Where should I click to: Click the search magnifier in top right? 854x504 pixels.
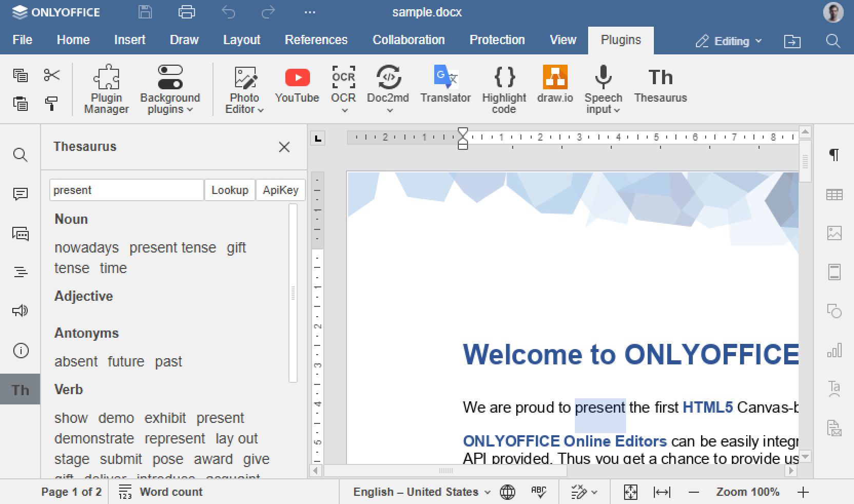tap(833, 41)
